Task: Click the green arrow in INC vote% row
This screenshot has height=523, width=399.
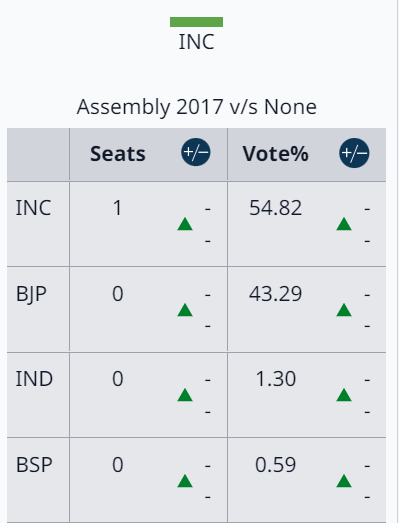Action: click(344, 224)
